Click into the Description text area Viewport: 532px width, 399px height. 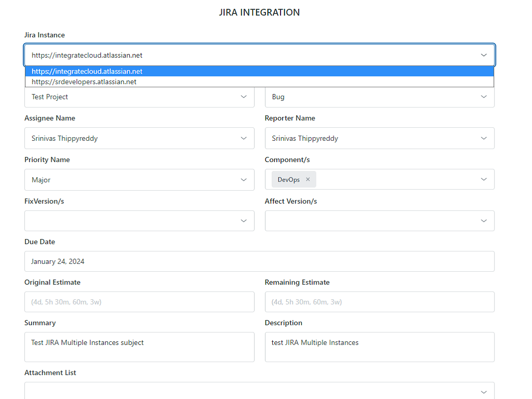pyautogui.click(x=379, y=347)
